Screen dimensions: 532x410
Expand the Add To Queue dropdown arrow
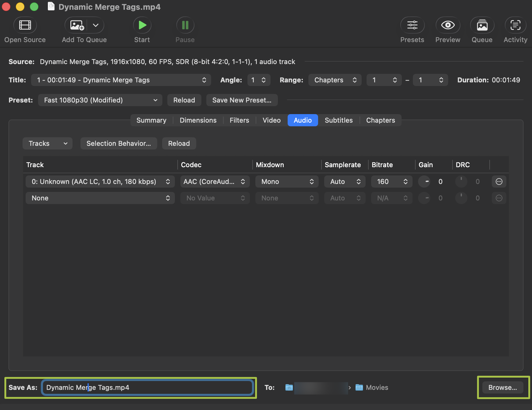tap(96, 25)
